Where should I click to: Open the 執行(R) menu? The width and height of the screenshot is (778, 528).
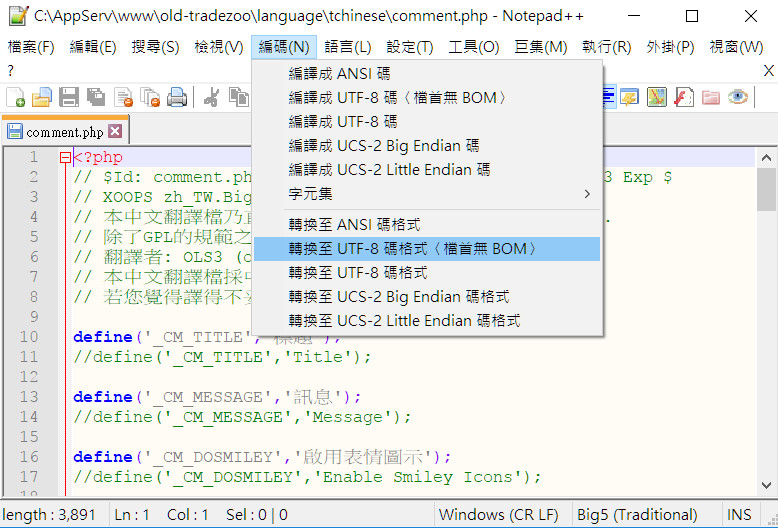[606, 47]
